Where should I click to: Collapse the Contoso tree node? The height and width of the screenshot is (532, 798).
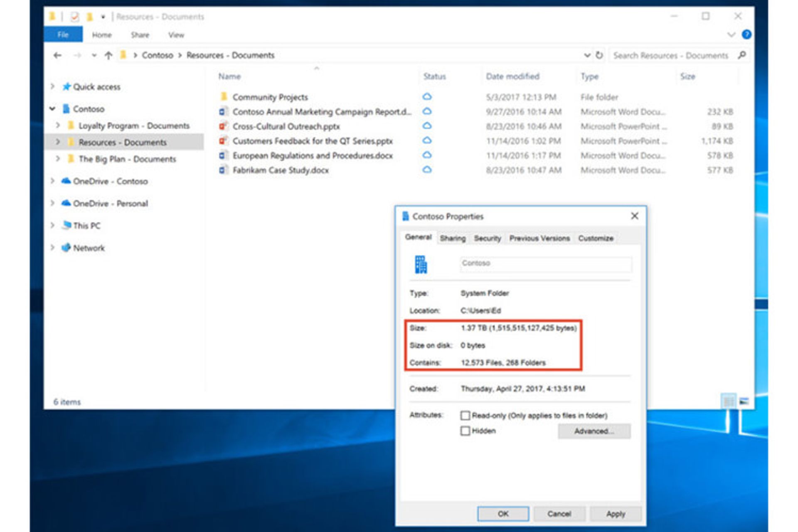click(x=52, y=109)
